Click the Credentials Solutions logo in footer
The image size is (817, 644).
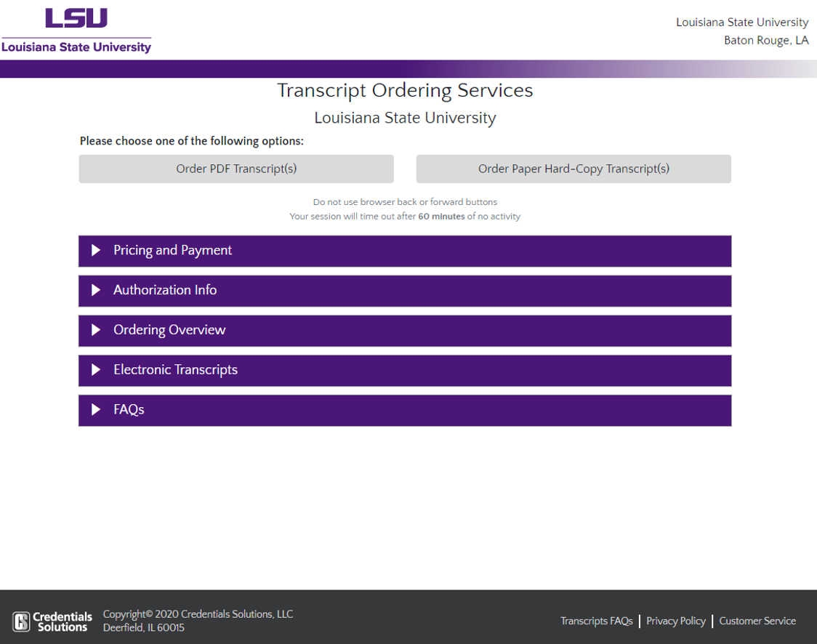(52, 621)
